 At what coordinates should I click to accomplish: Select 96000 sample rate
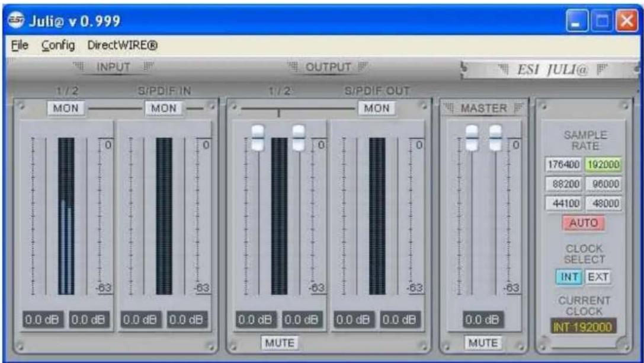tap(603, 184)
